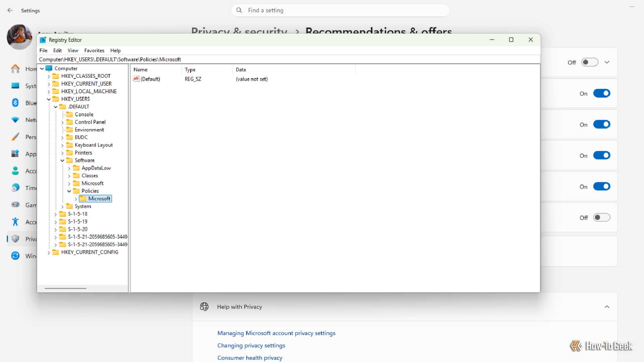644x362 pixels.
Task: Click the user profile picture in Settings
Action: coord(19,37)
